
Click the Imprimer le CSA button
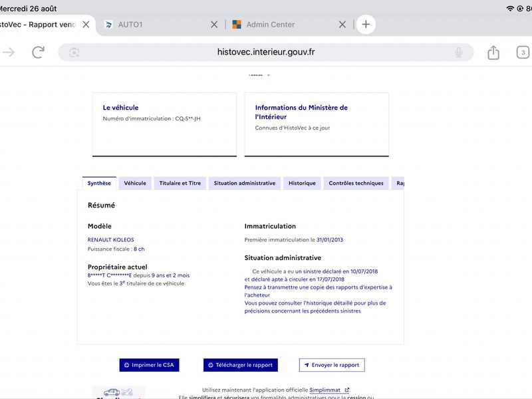(x=149, y=365)
